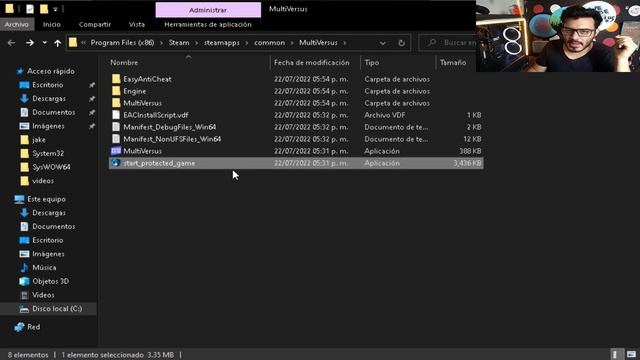
Task: Open the Objetos 3D icon
Action: point(24,281)
